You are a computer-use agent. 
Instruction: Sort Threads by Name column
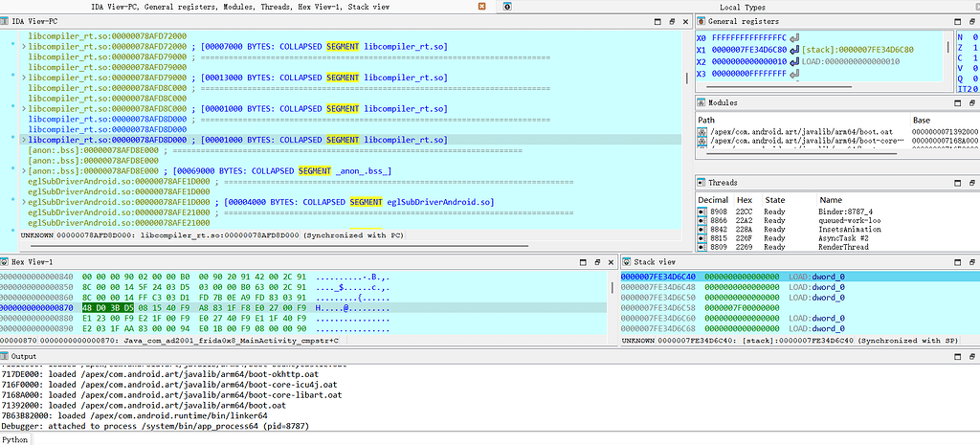pyautogui.click(x=898, y=200)
